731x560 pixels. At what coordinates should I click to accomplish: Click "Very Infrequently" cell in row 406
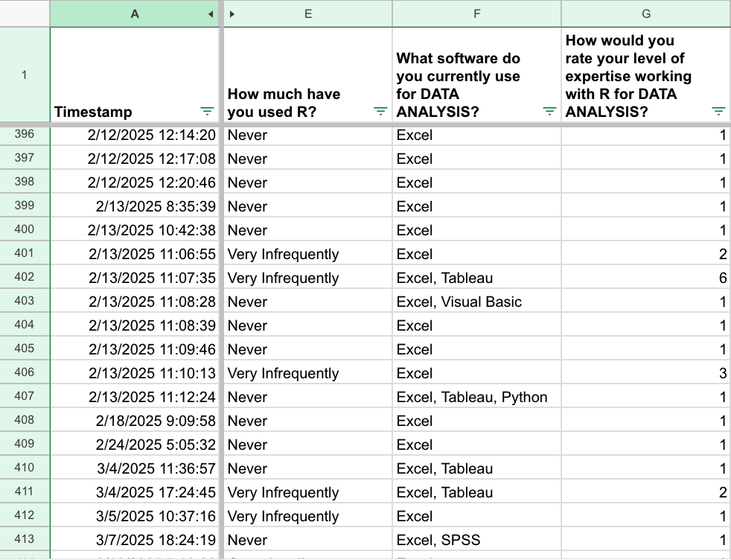(307, 373)
